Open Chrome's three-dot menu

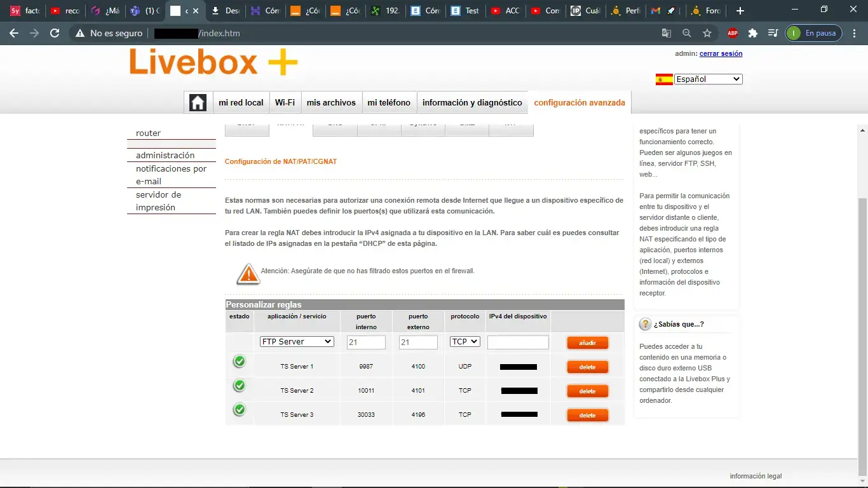click(x=855, y=33)
